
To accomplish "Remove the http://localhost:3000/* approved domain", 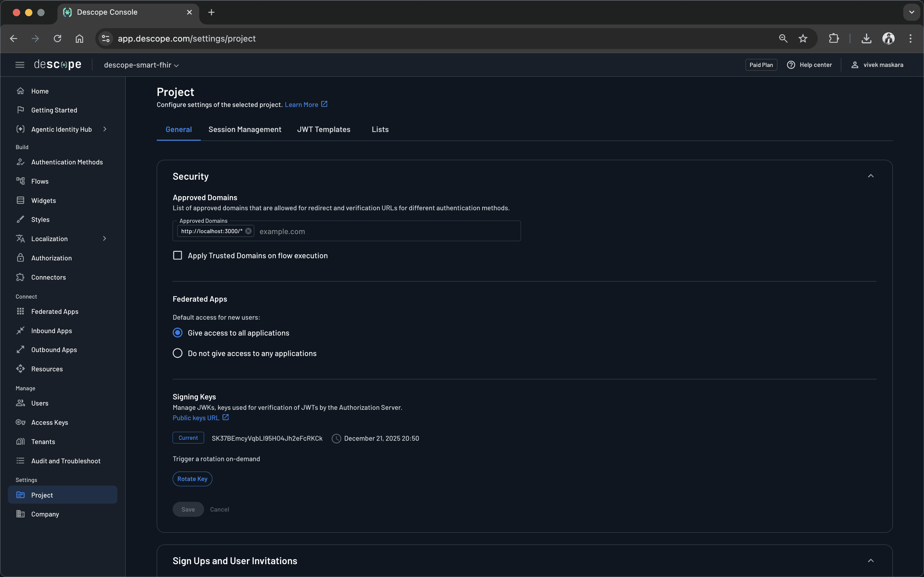I will click(248, 230).
